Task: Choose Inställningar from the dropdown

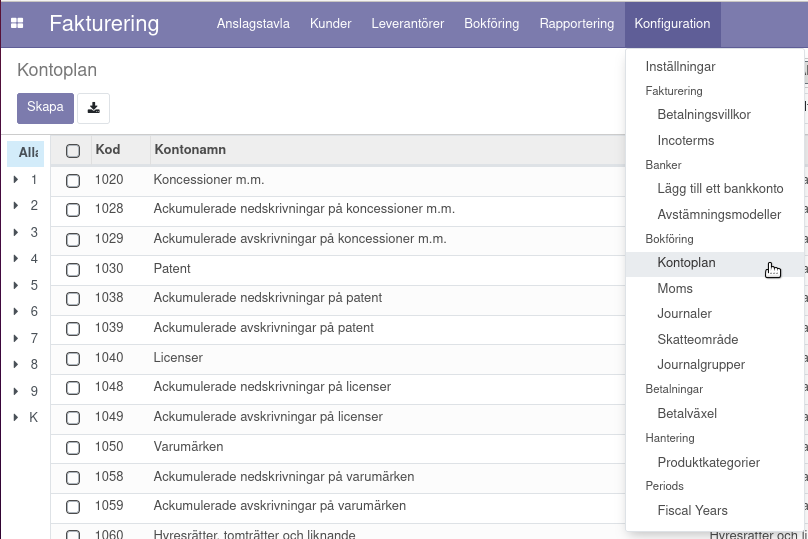Action: tap(680, 66)
